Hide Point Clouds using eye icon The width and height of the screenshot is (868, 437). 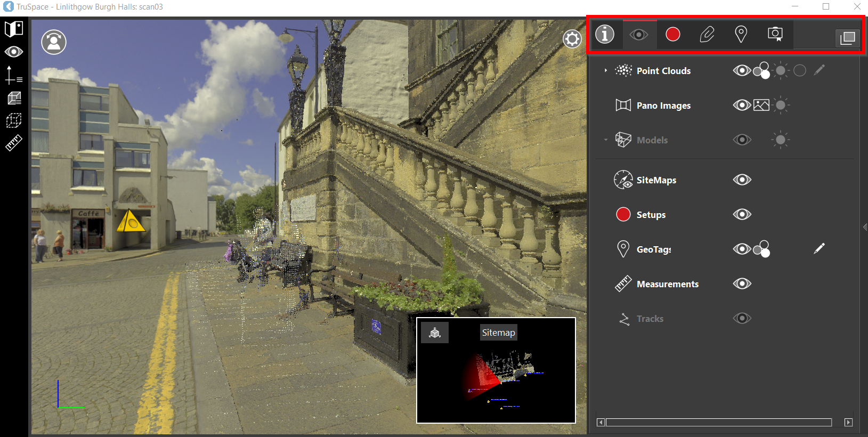(742, 70)
